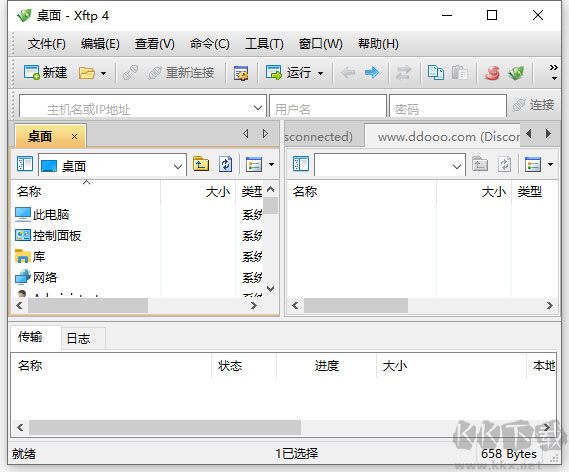
Task: Expand right pane view mode dropdown arrow
Action: (x=550, y=165)
